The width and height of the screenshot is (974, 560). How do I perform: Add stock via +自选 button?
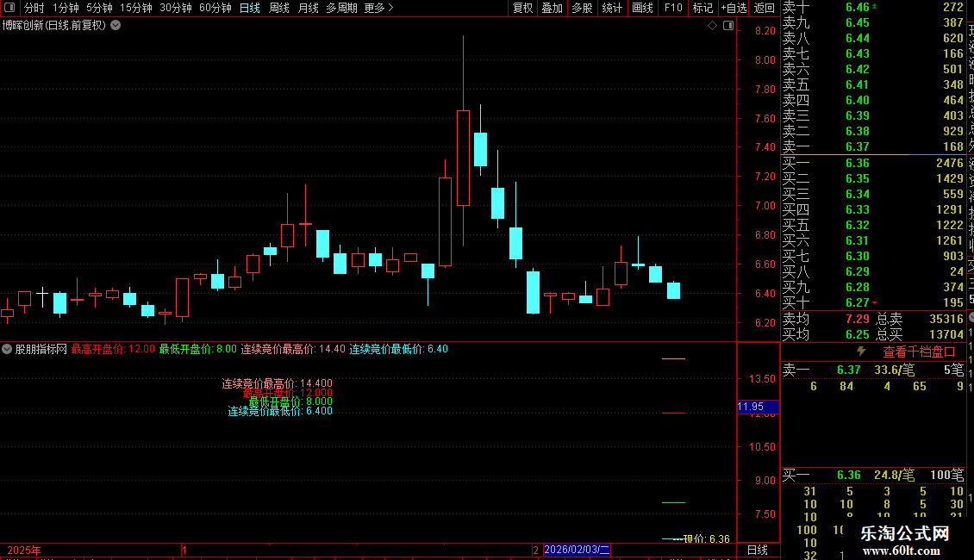coord(734,8)
